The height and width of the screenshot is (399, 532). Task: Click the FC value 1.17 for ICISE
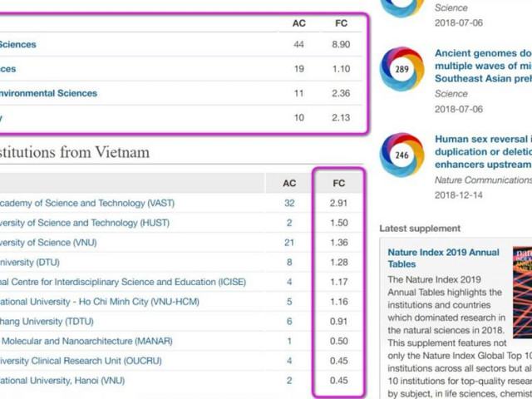[x=338, y=282]
